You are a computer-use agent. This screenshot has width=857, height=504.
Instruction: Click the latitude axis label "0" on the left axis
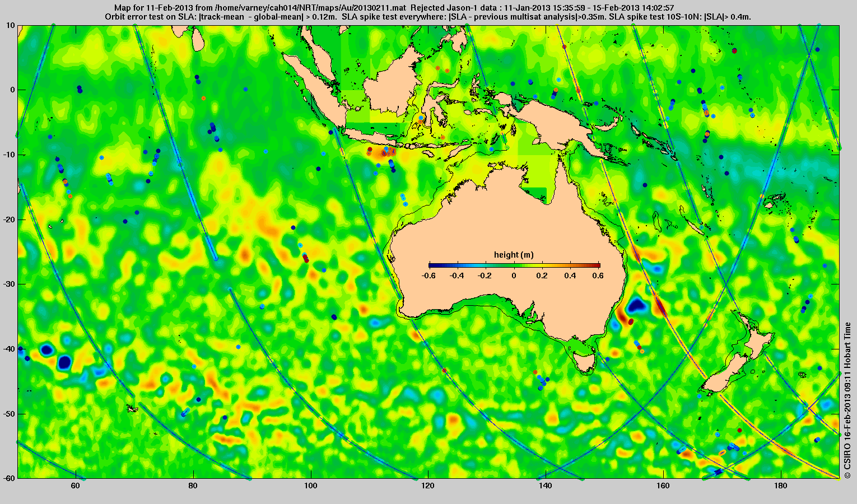(x=13, y=90)
